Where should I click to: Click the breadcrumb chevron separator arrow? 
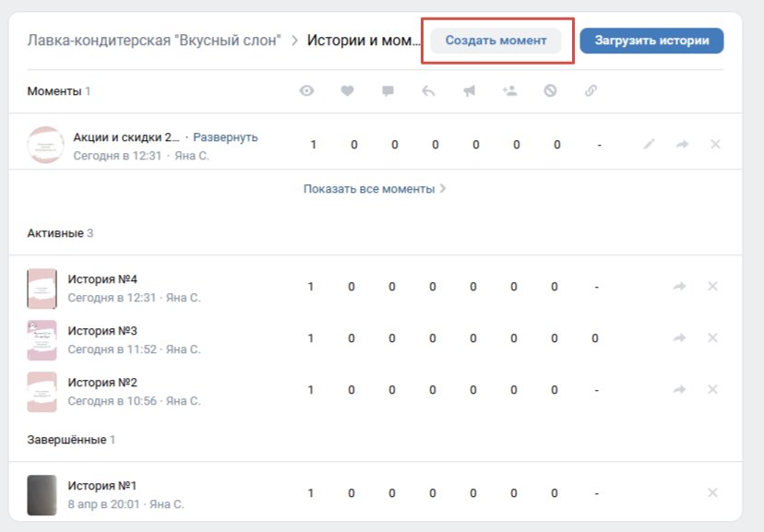[x=294, y=41]
